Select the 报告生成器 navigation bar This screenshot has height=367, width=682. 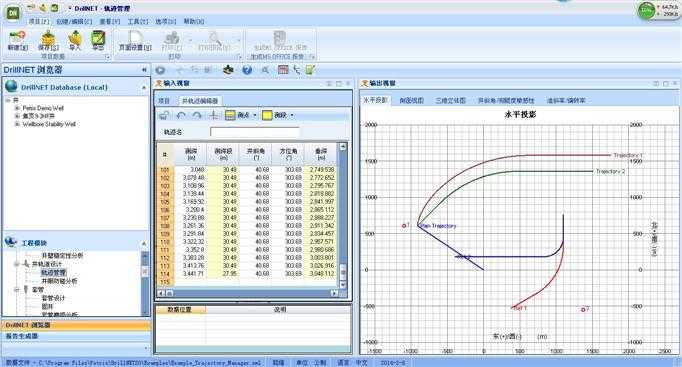coord(77,336)
